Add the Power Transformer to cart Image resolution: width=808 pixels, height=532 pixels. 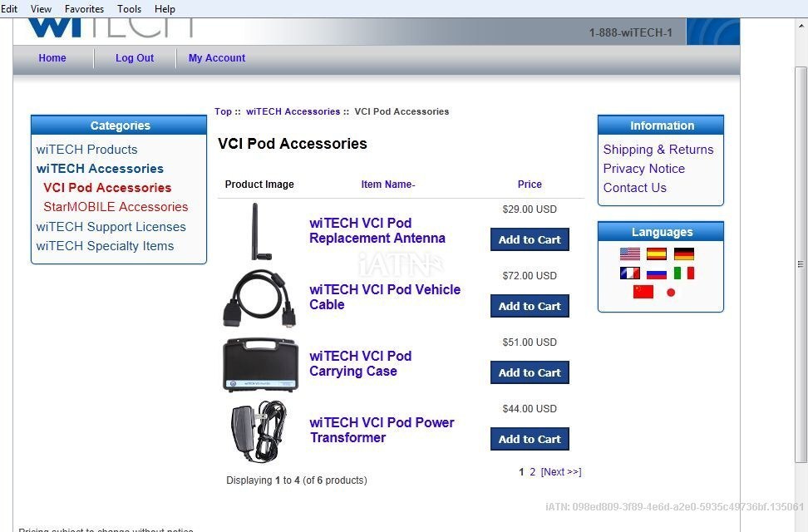click(x=530, y=439)
